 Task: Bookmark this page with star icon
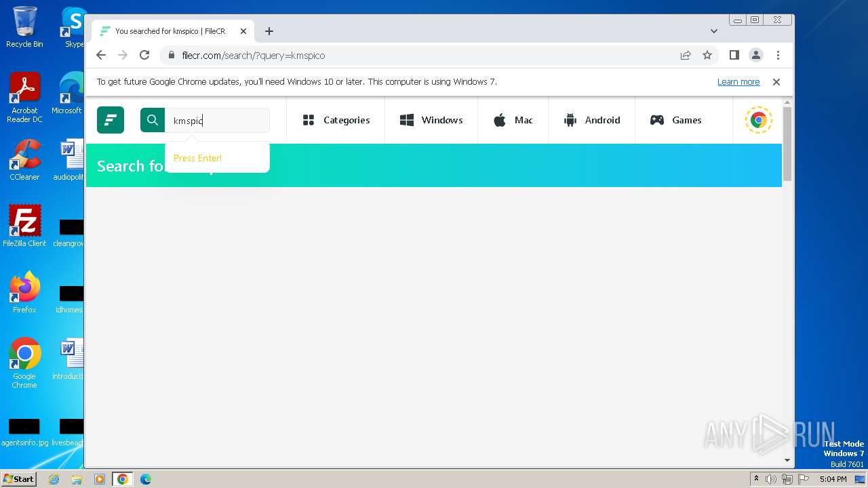pos(707,55)
